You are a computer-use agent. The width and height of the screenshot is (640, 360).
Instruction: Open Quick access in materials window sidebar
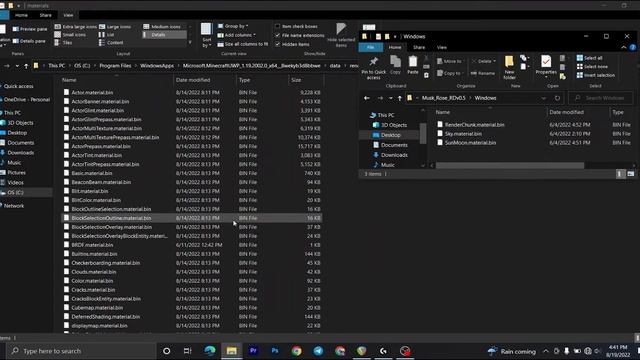click(x=18, y=87)
